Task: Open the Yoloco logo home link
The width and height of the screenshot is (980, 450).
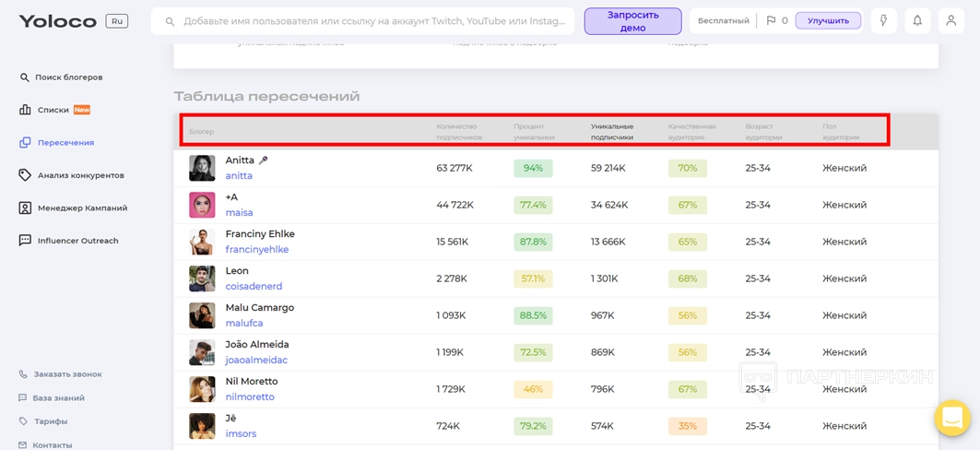Action: point(57,21)
